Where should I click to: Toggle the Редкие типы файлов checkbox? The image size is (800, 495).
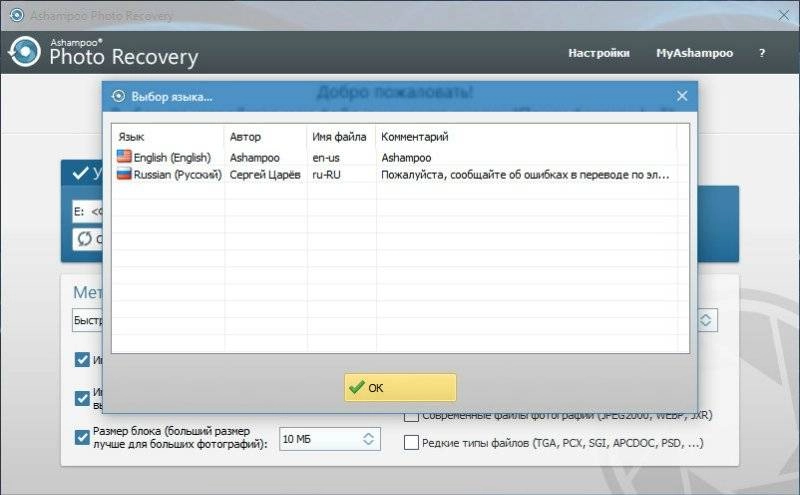pyautogui.click(x=411, y=442)
